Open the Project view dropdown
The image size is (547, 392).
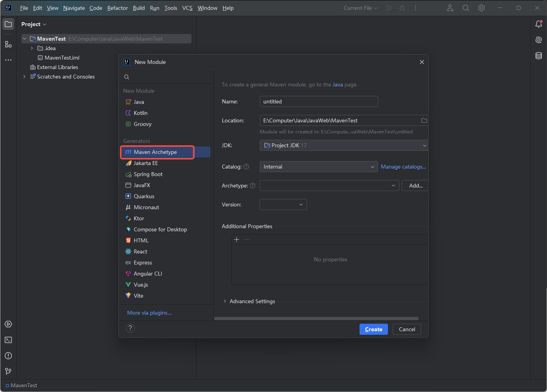[x=34, y=24]
